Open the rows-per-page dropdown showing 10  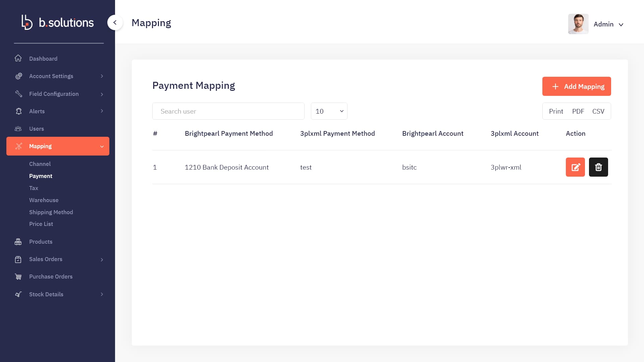point(329,111)
